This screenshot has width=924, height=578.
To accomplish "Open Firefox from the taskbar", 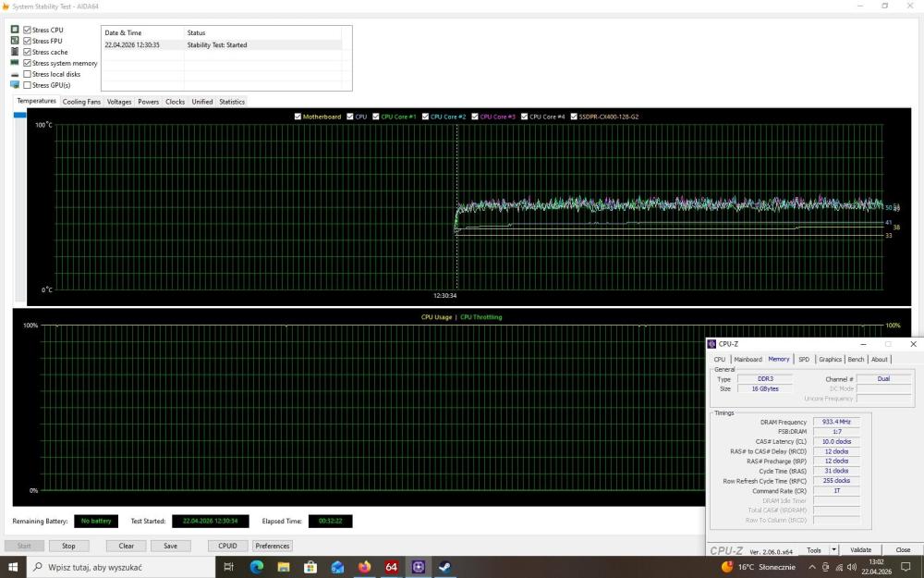I will coord(364,568).
